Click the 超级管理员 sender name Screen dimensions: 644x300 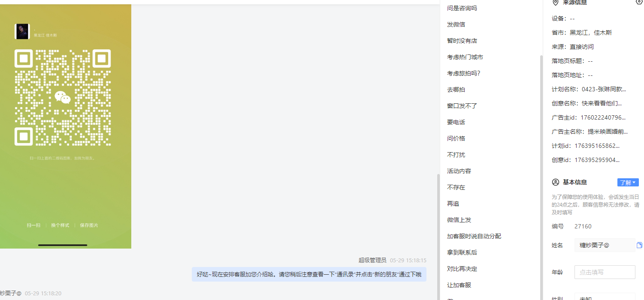(x=372, y=260)
